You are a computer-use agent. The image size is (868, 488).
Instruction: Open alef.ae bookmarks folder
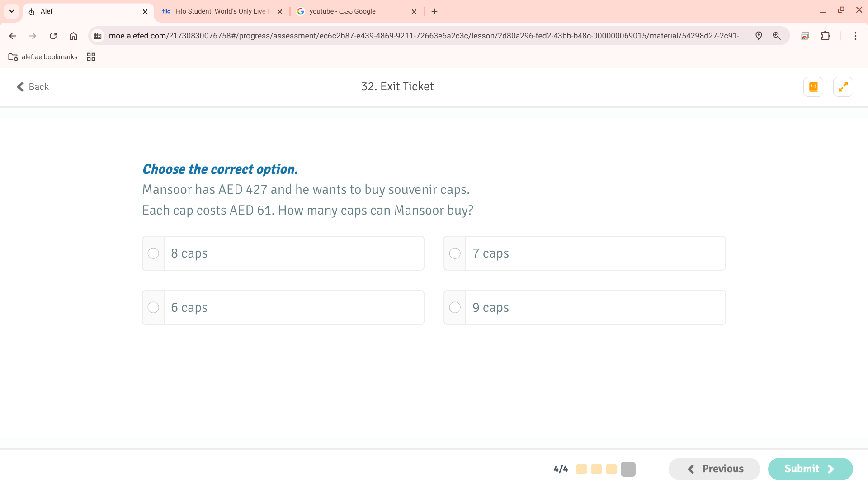[42, 56]
